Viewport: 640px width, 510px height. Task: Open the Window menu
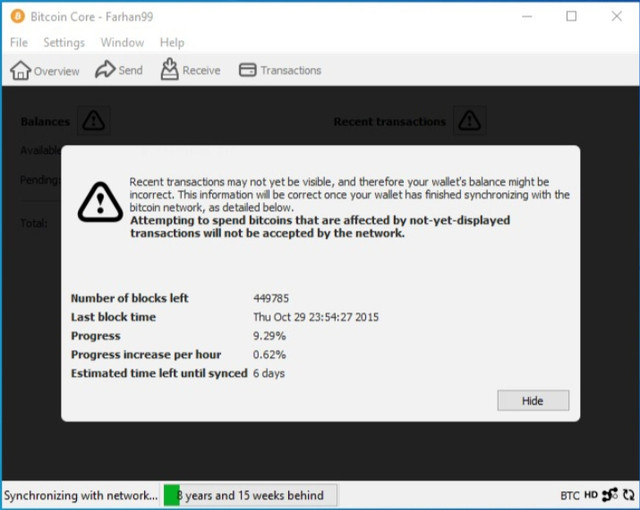point(122,42)
